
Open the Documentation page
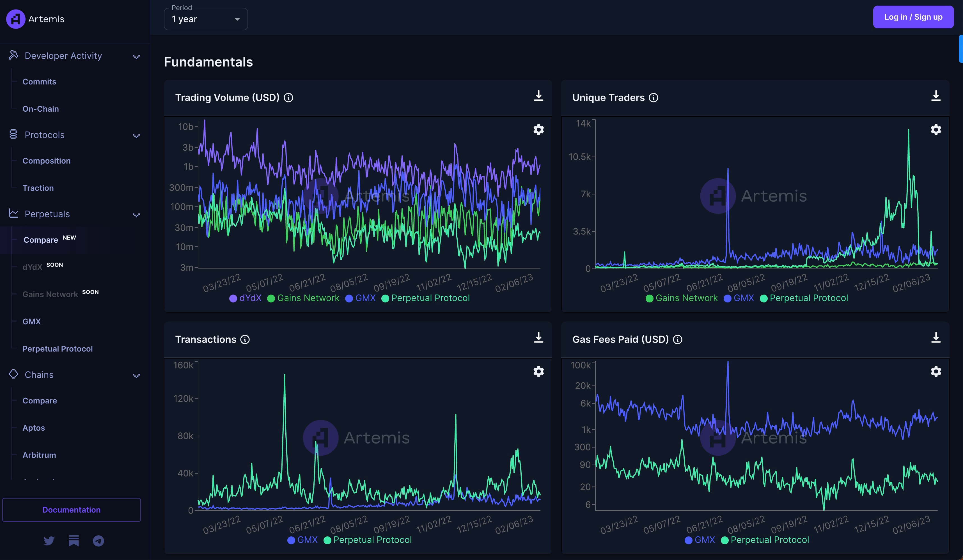[71, 509]
